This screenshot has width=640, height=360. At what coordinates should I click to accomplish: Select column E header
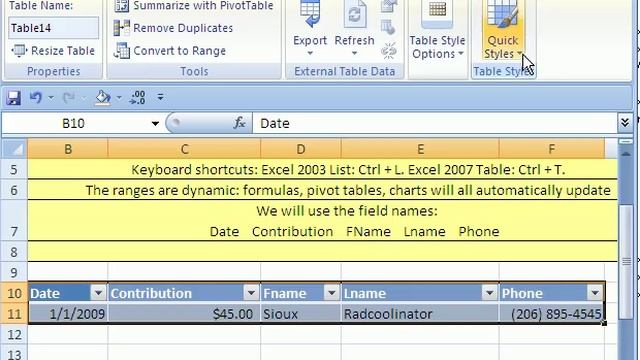pyautogui.click(x=420, y=149)
